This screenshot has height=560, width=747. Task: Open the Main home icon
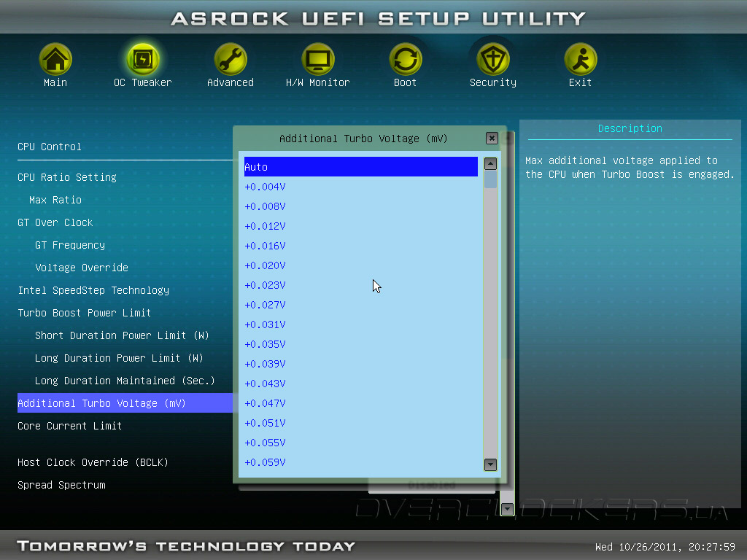coord(55,60)
